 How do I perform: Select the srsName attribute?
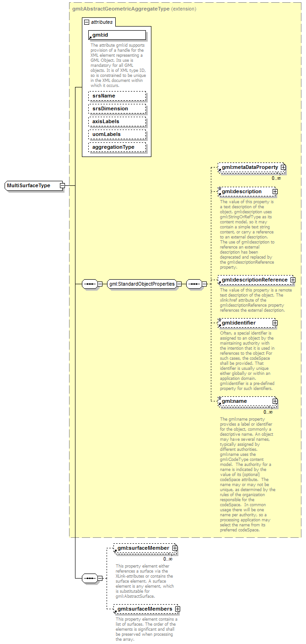117,96
